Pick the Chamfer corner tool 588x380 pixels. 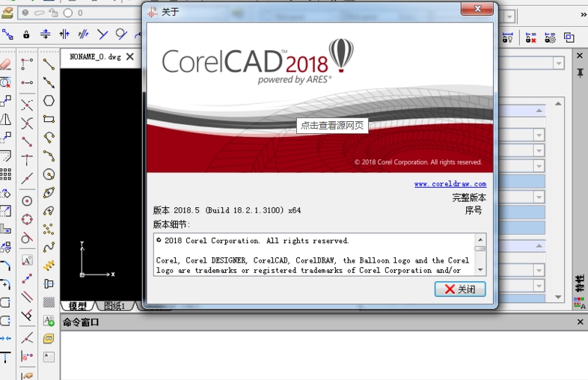click(6, 266)
